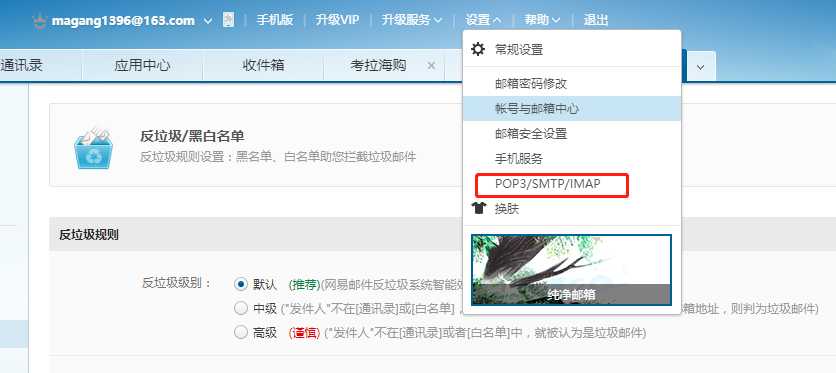The height and width of the screenshot is (373, 836).
Task: Select the 默认 anti-spam level radio
Action: click(241, 284)
